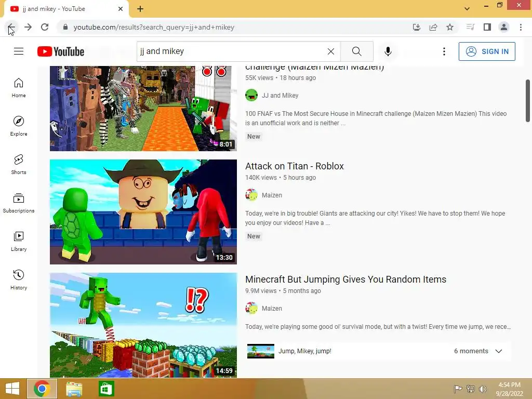Click Maizen avatar under Minecraft But Jumping
532x399 pixels.
[x=251, y=309]
